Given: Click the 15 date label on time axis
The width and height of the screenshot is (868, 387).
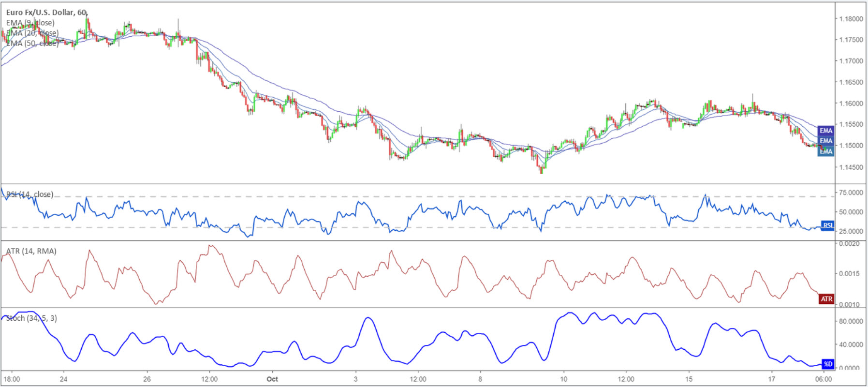Looking at the screenshot, I should pyautogui.click(x=689, y=379).
